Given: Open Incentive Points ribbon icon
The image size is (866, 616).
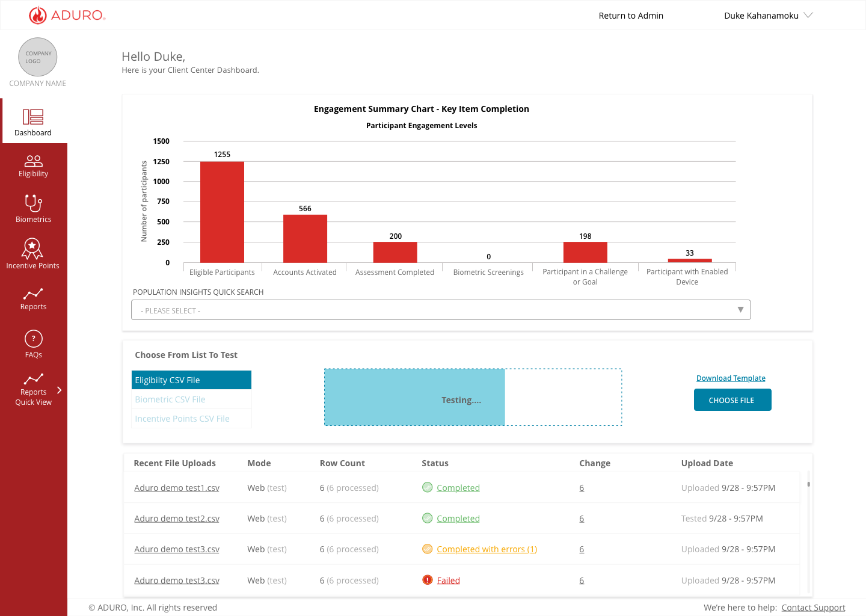Looking at the screenshot, I should pyautogui.click(x=32, y=248).
